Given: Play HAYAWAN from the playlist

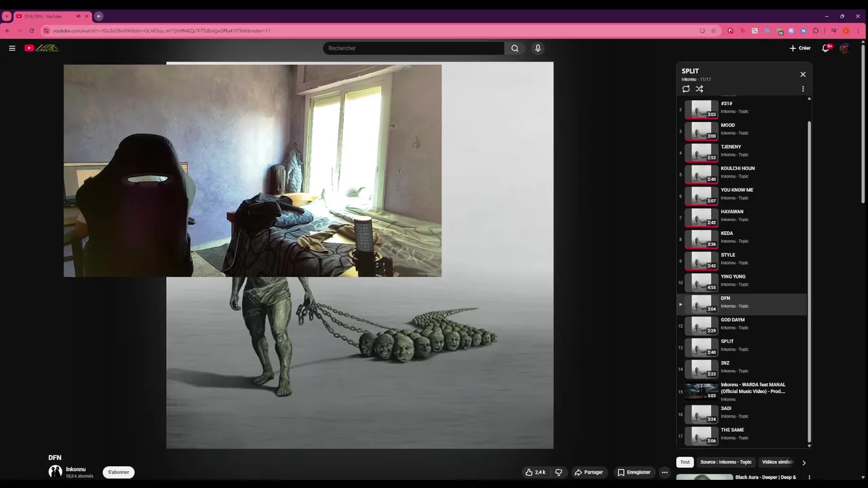Looking at the screenshot, I should (x=743, y=217).
